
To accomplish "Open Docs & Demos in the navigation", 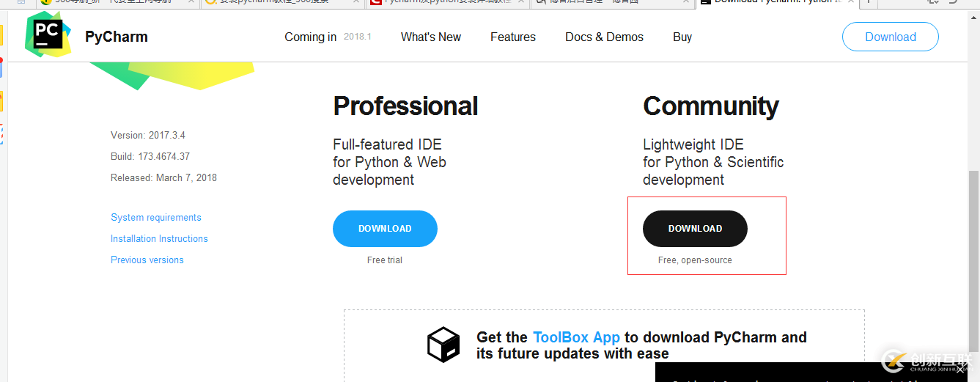I will coord(604,37).
